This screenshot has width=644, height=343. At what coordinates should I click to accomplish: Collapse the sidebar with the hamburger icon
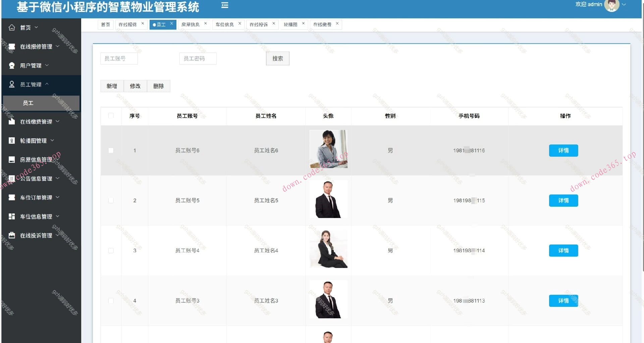pos(224,5)
